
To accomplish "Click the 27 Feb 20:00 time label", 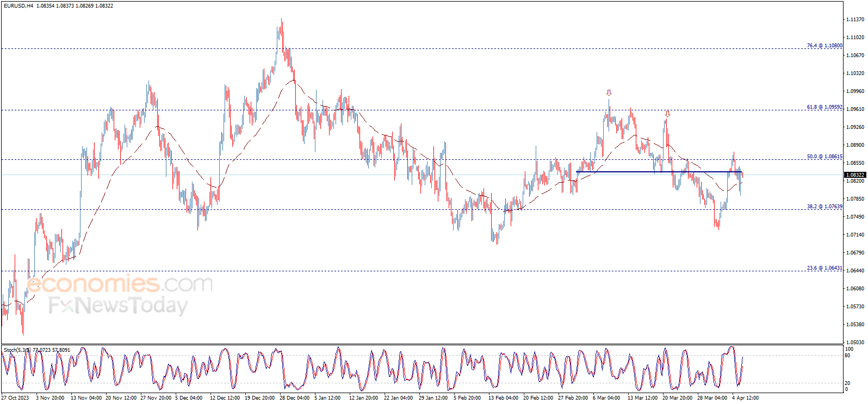I will pyautogui.click(x=573, y=398).
